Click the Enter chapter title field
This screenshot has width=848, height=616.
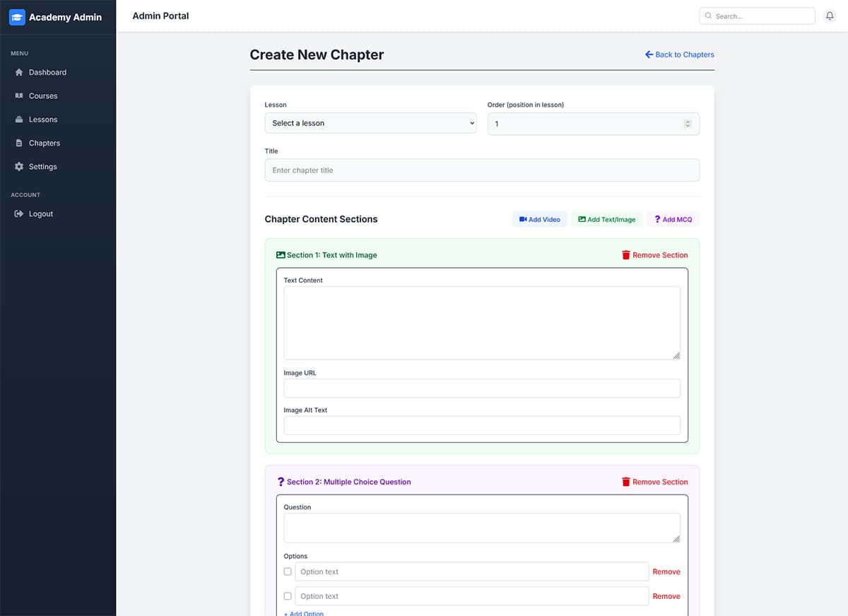(x=482, y=170)
